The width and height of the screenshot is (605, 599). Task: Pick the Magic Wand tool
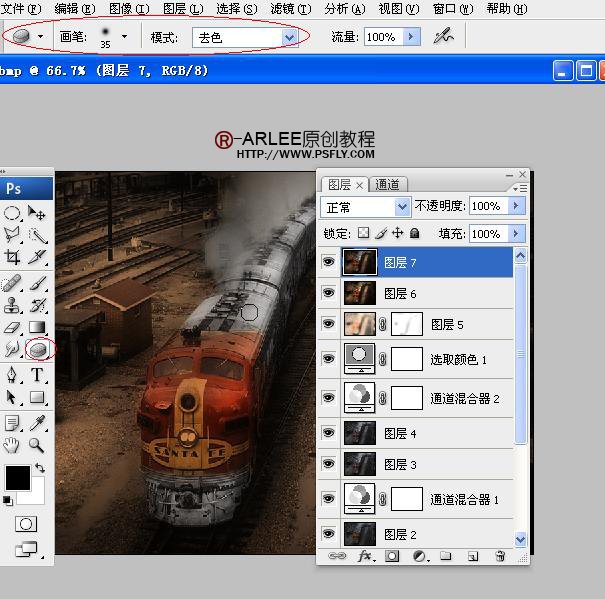point(37,235)
